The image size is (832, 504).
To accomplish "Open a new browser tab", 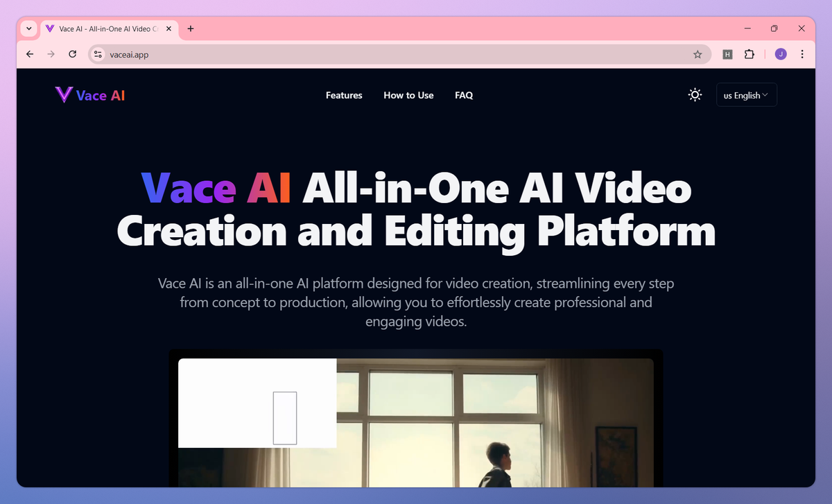I will coord(190,28).
